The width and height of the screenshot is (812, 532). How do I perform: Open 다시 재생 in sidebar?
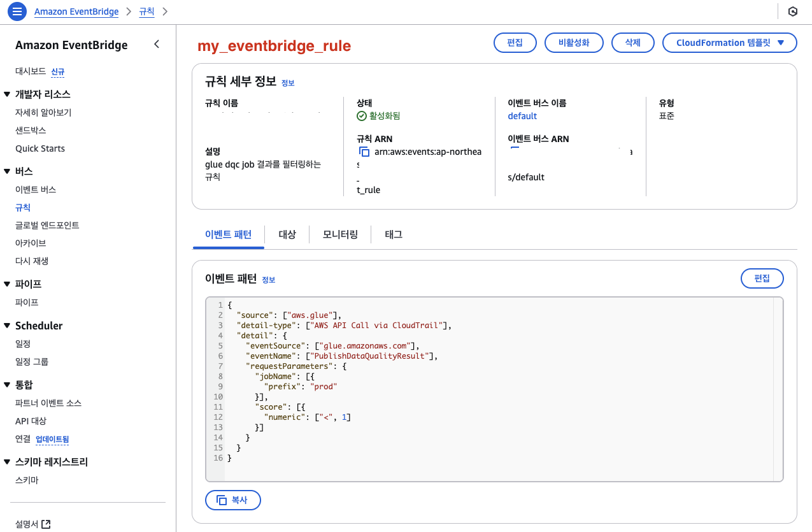[x=32, y=261]
